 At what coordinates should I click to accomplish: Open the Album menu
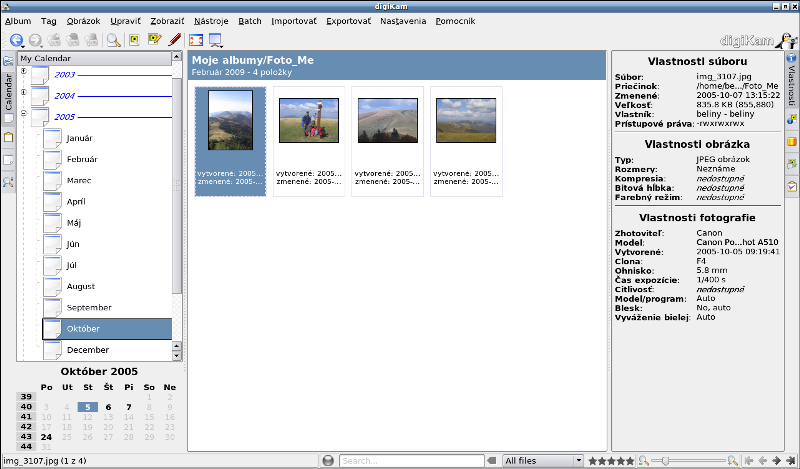pos(18,21)
